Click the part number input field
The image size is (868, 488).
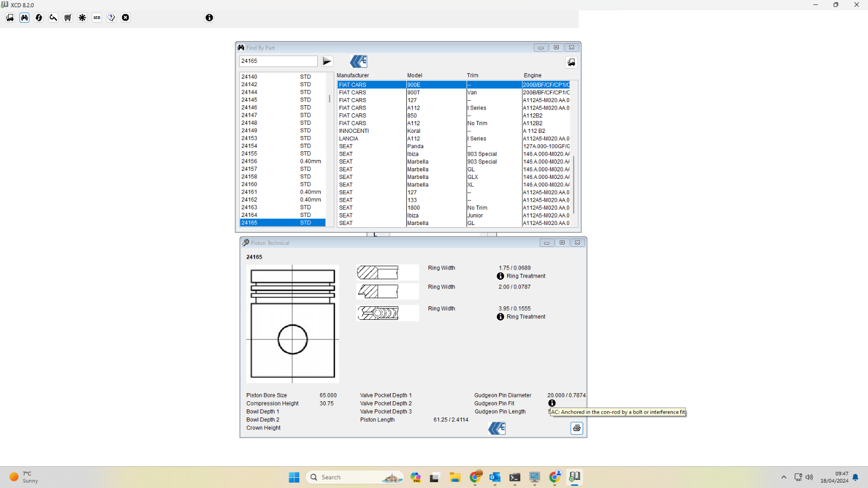[x=278, y=61]
